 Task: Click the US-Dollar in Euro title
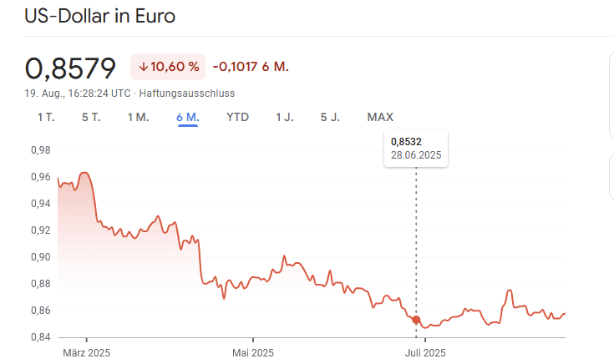[x=100, y=17]
